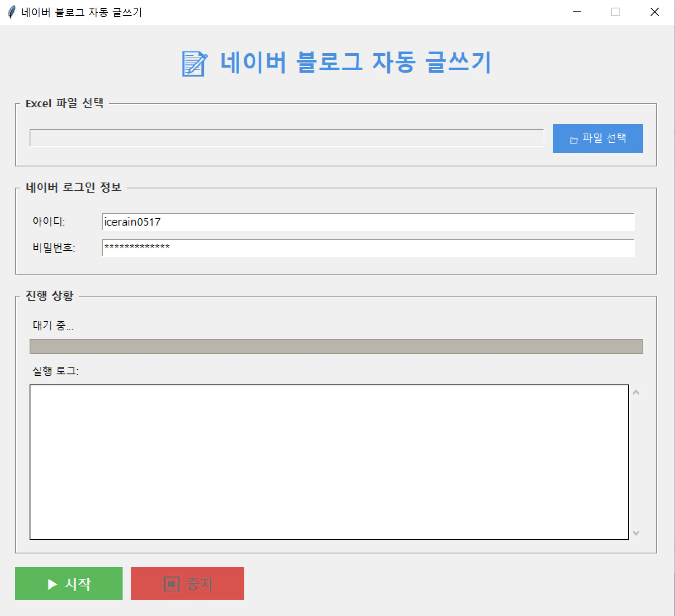Click the 파일 선택 file browse button
The height and width of the screenshot is (616, 675).
[x=598, y=139]
